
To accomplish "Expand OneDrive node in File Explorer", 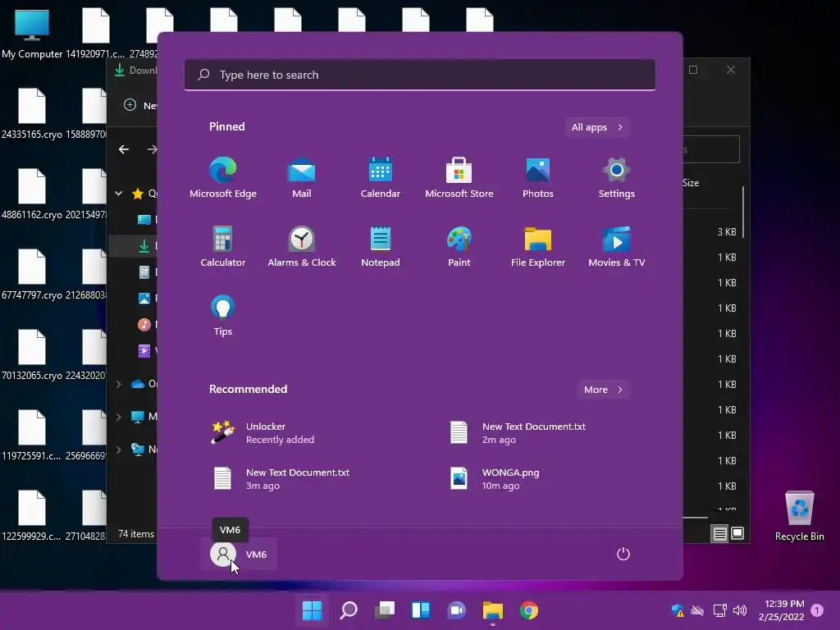I will (118, 384).
